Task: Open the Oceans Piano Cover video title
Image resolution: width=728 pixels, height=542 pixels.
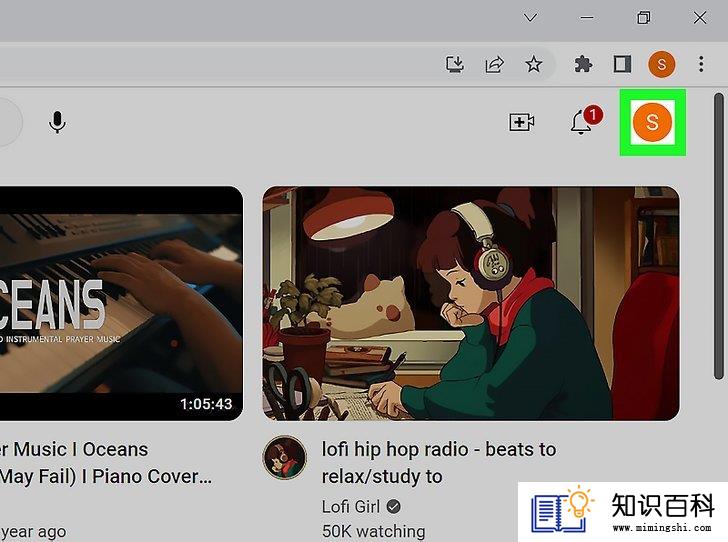Action: (106, 463)
